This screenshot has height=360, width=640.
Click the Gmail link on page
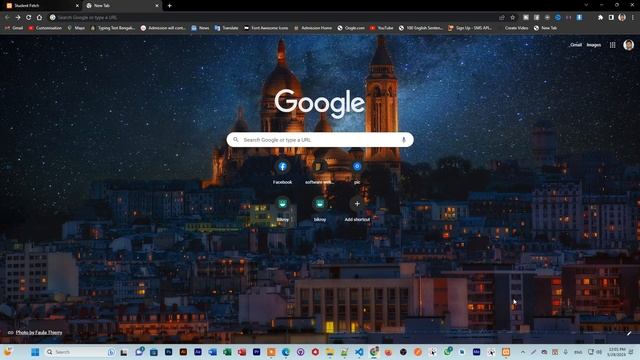[x=576, y=45]
